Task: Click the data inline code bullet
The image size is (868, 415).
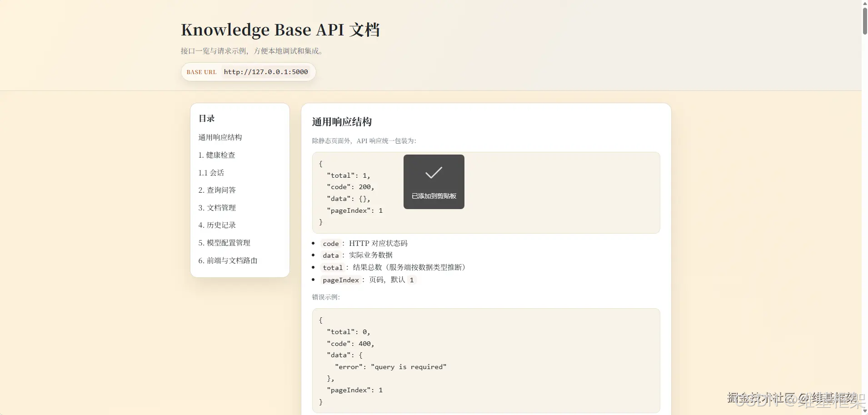Action: [331, 255]
